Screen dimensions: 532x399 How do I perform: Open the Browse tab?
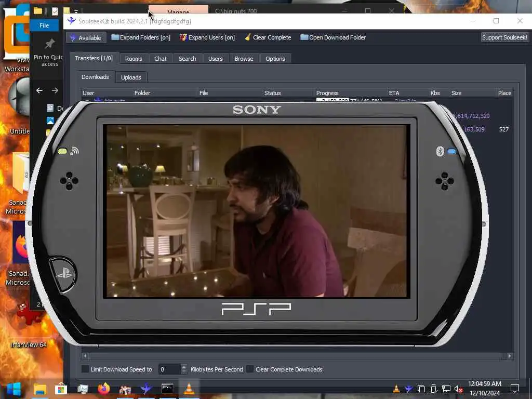244,59
